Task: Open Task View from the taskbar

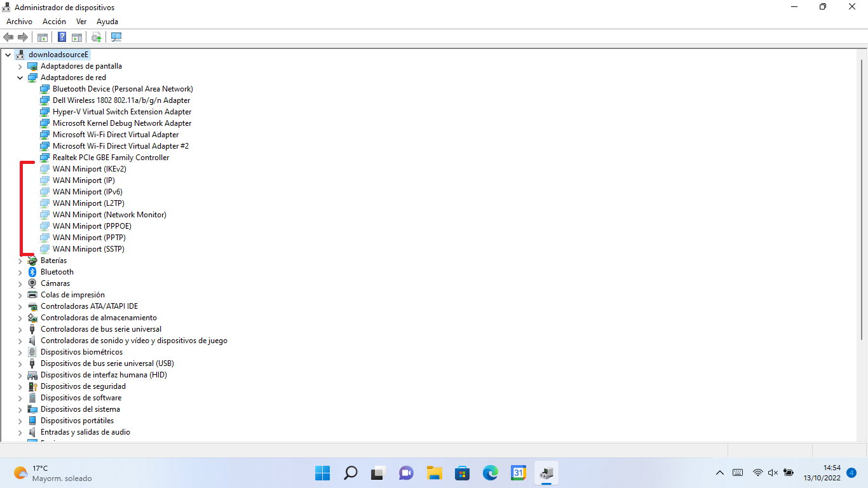Action: click(x=378, y=473)
